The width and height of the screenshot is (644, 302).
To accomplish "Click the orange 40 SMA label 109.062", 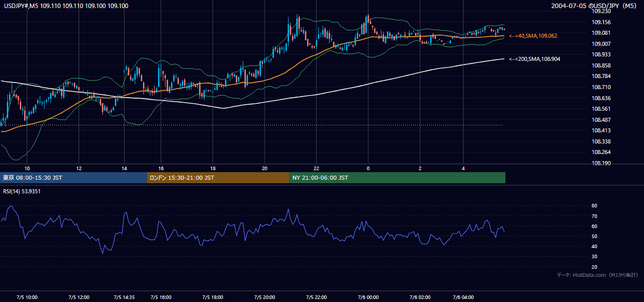I will (533, 36).
